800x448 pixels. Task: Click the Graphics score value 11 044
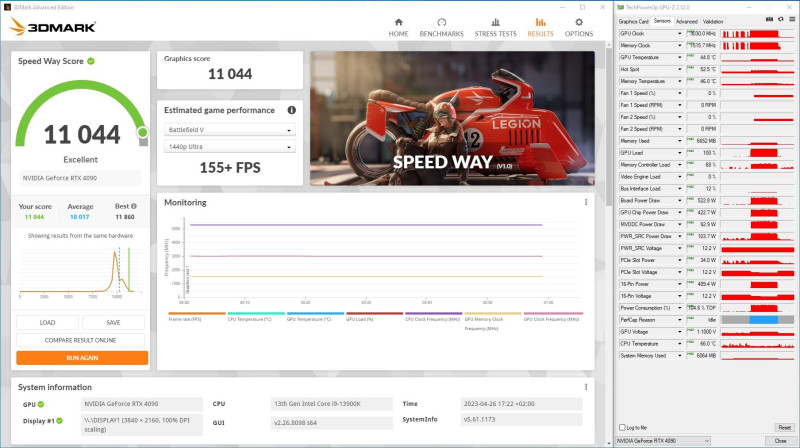[x=230, y=74]
